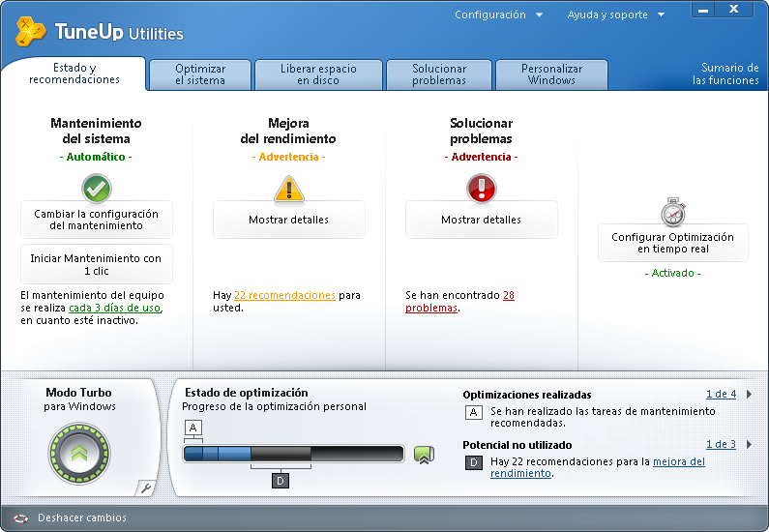Open Liberar espacio en disco tab
The image size is (769, 532).
point(318,75)
